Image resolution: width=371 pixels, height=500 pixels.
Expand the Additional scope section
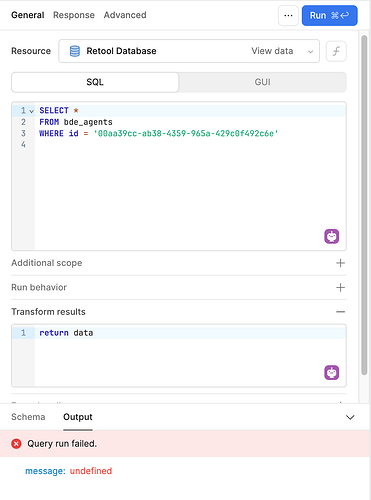point(340,263)
